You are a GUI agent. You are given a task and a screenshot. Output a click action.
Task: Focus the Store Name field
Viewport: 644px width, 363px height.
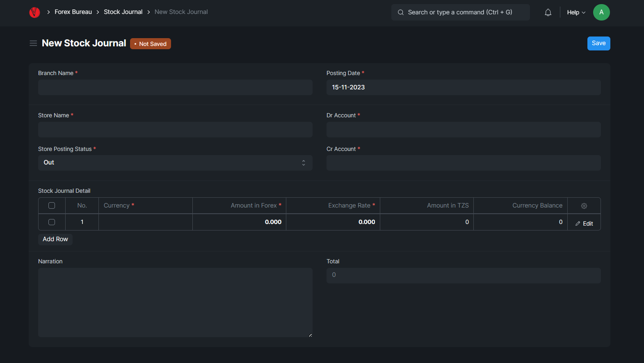tap(175, 130)
